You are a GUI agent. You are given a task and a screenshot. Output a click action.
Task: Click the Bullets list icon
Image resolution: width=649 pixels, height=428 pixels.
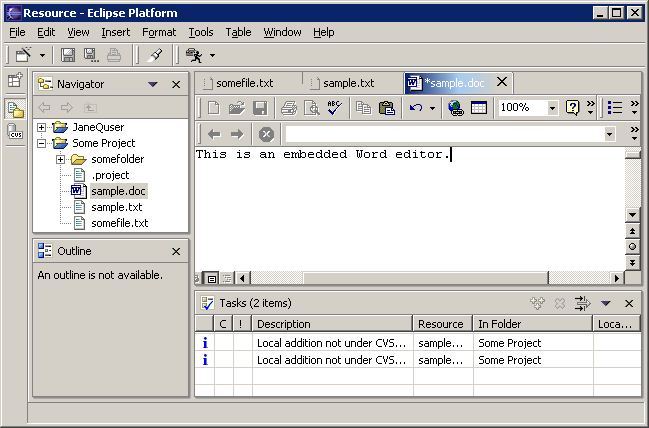(x=615, y=108)
